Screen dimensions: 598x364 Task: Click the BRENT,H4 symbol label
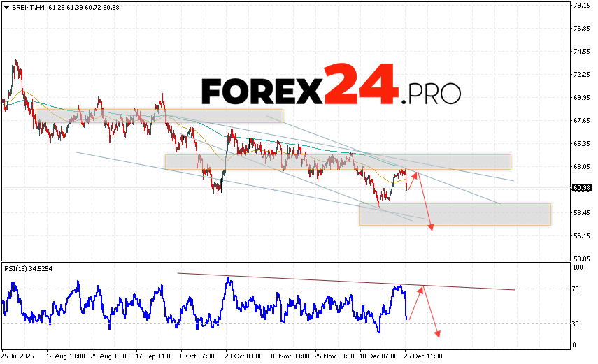[26, 6]
